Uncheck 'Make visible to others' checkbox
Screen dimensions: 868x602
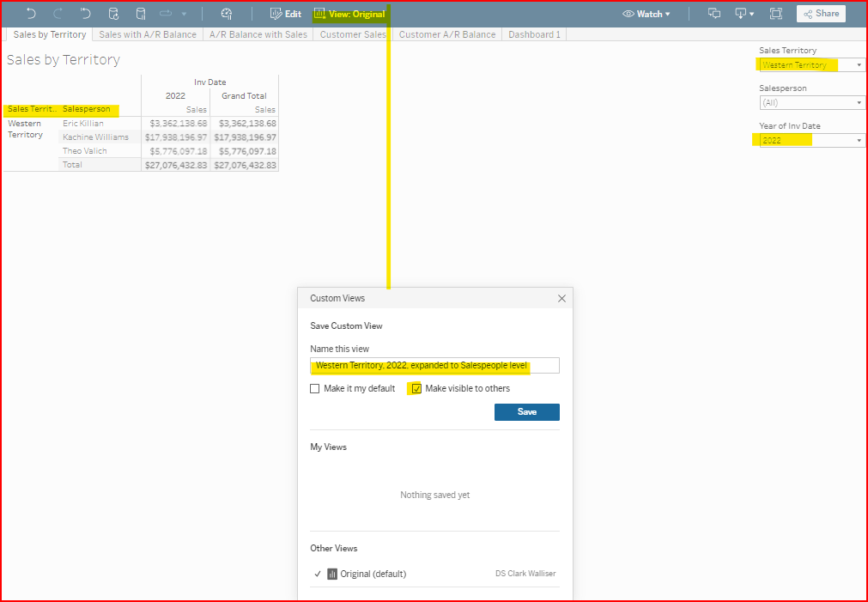[x=416, y=389]
